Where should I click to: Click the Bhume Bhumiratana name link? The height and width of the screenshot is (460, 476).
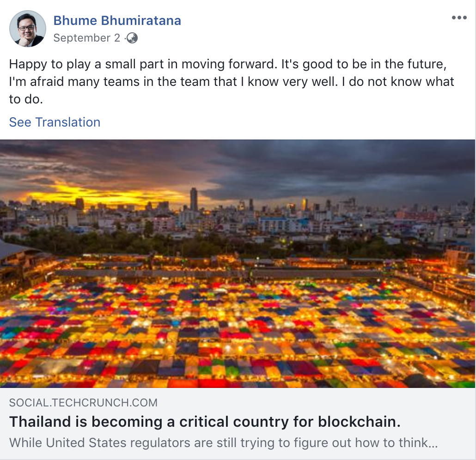(117, 20)
